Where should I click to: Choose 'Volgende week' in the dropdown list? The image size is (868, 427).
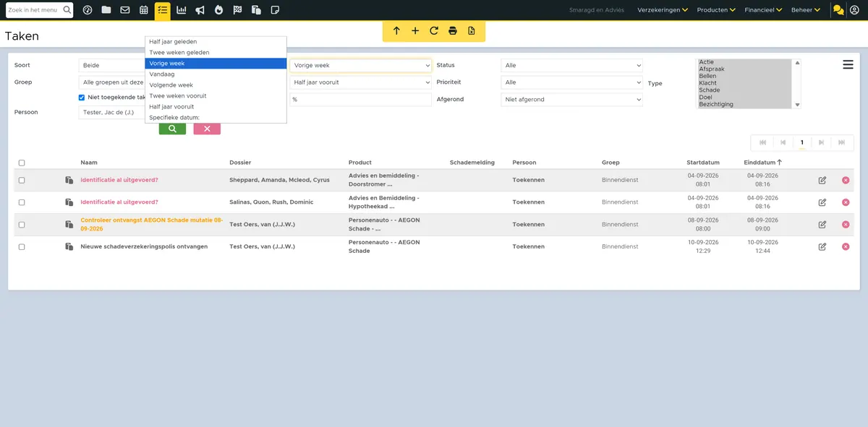[216, 85]
